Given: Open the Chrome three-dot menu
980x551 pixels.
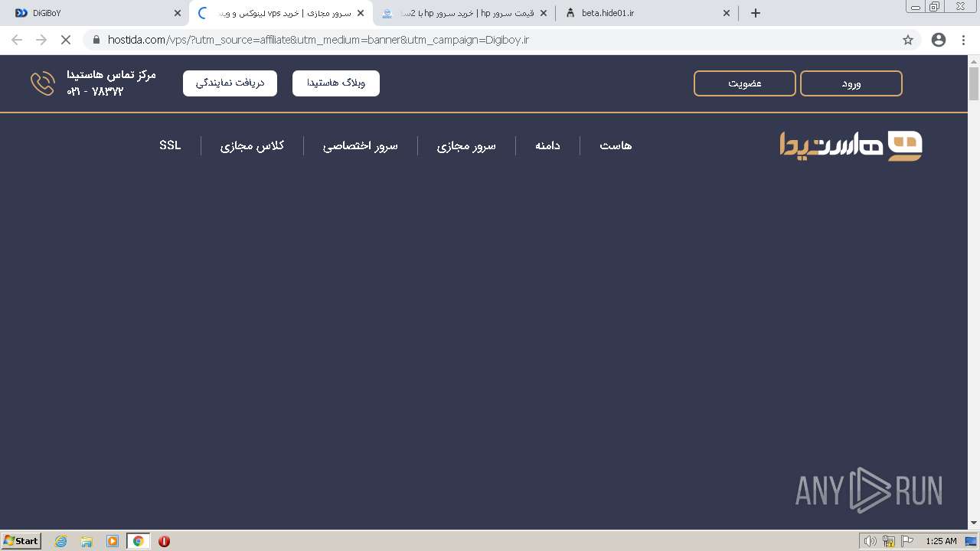Looking at the screenshot, I should (963, 40).
